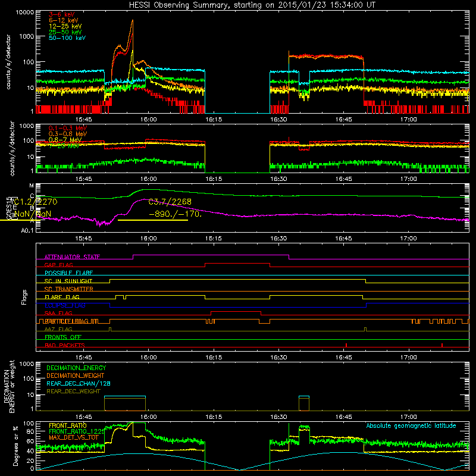Viewport: 476px width, 476px height.
Task: Click the -890./-170. position annotation
Action: (175, 214)
